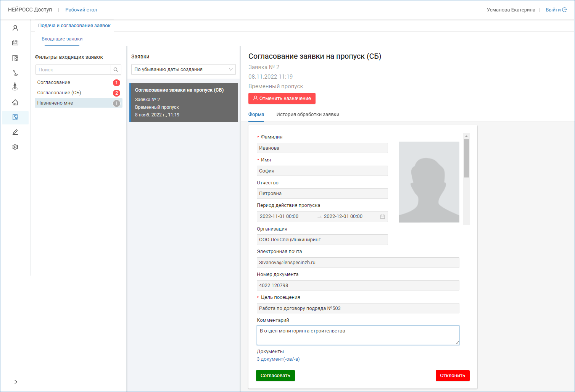This screenshot has width=575, height=392.
Task: Open the settings gear sidebar icon
Action: point(15,147)
